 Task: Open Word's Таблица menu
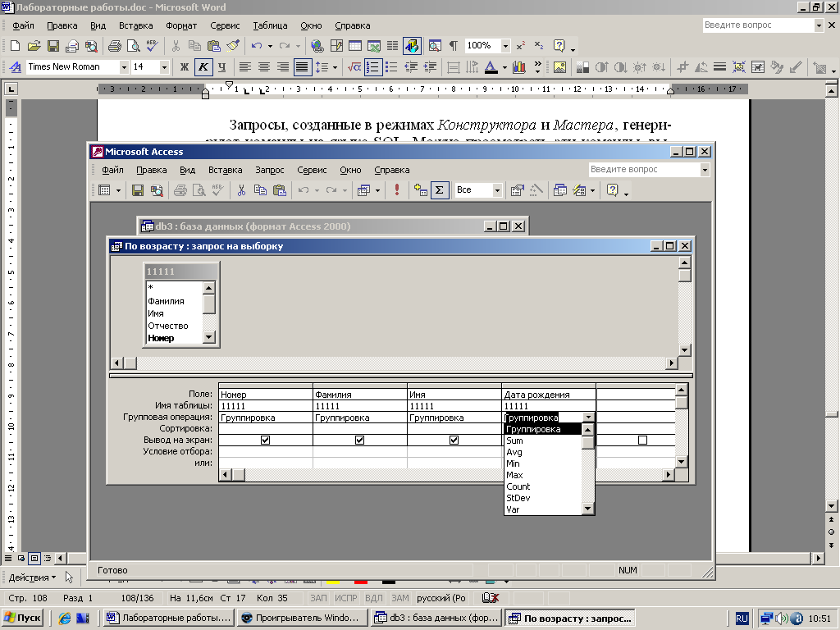pyautogui.click(x=270, y=25)
